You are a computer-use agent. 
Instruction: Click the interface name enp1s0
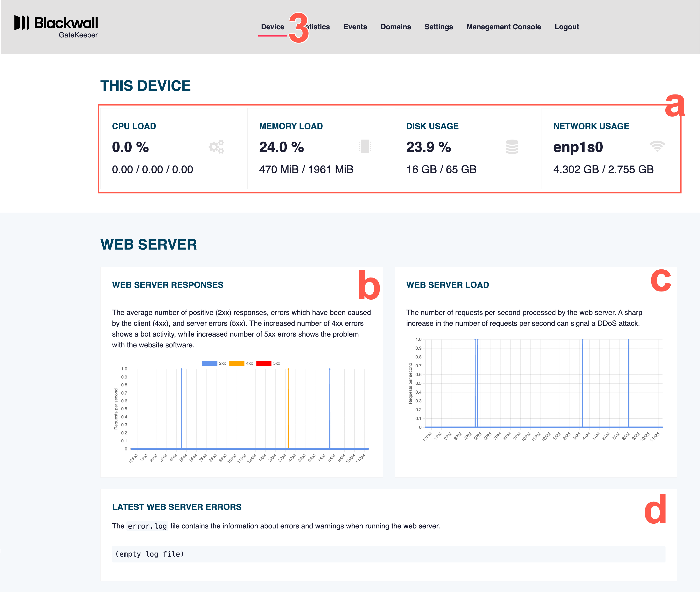pos(578,147)
